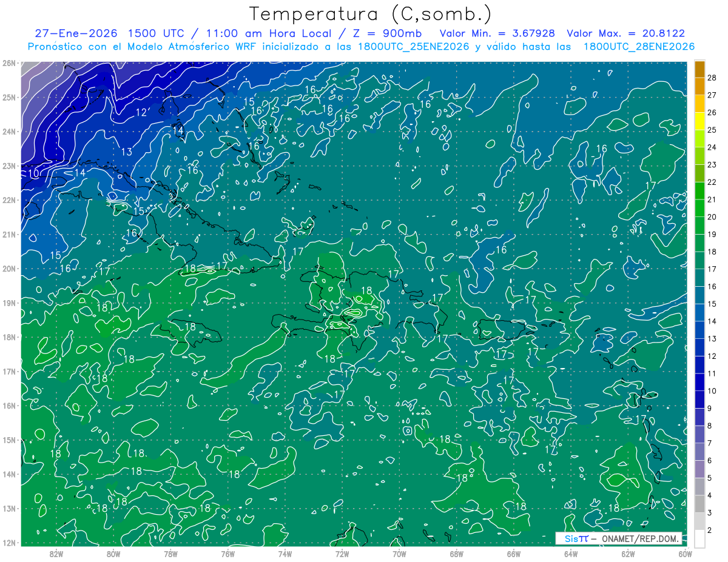Viewport: 728px width, 562px height.
Task: Click the "12" contour label on the map
Action: click(141, 112)
